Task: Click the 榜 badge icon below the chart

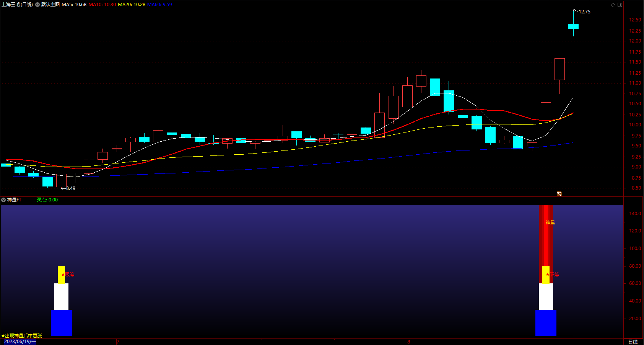Action: [x=559, y=194]
